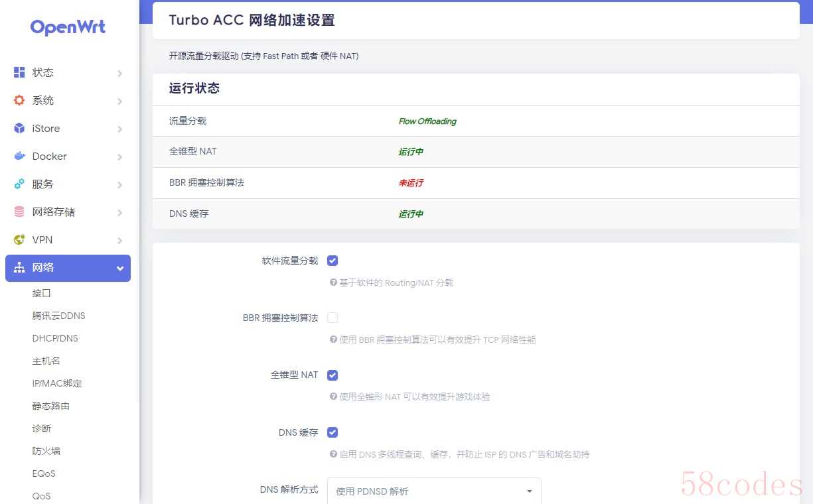This screenshot has height=504, width=813.
Task: Click 运行中 status in DNS 缓存 row
Action: [411, 214]
